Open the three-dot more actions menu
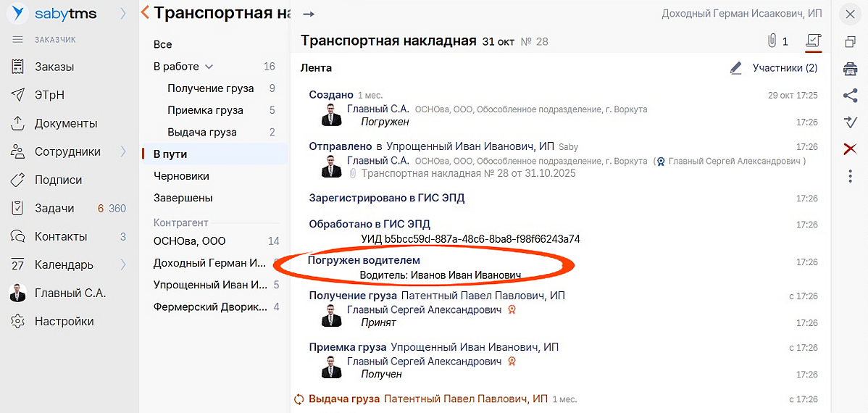Screen dimensions: 868x413 tap(850, 175)
